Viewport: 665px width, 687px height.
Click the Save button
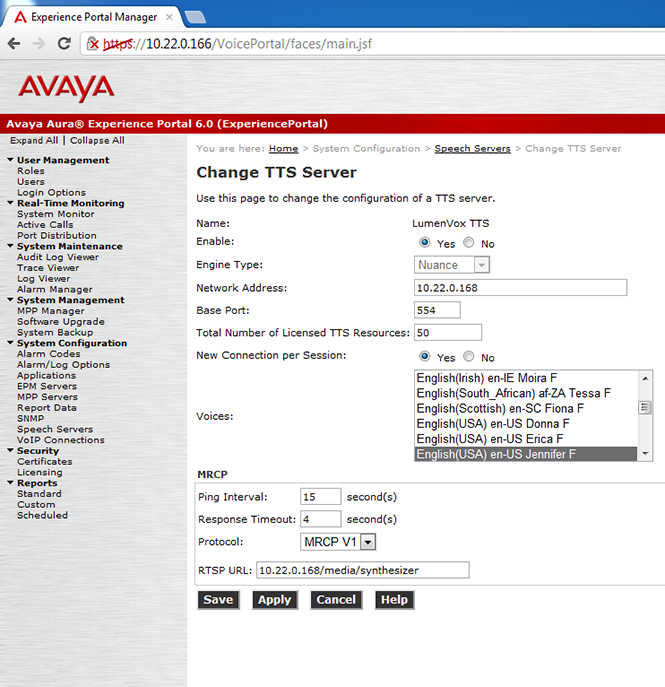pyautogui.click(x=218, y=599)
